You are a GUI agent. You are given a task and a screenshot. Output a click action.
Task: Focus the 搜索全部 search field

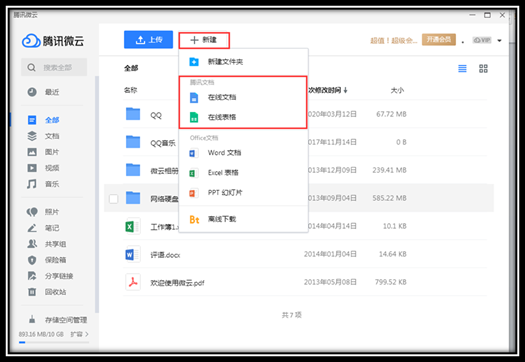(54, 67)
